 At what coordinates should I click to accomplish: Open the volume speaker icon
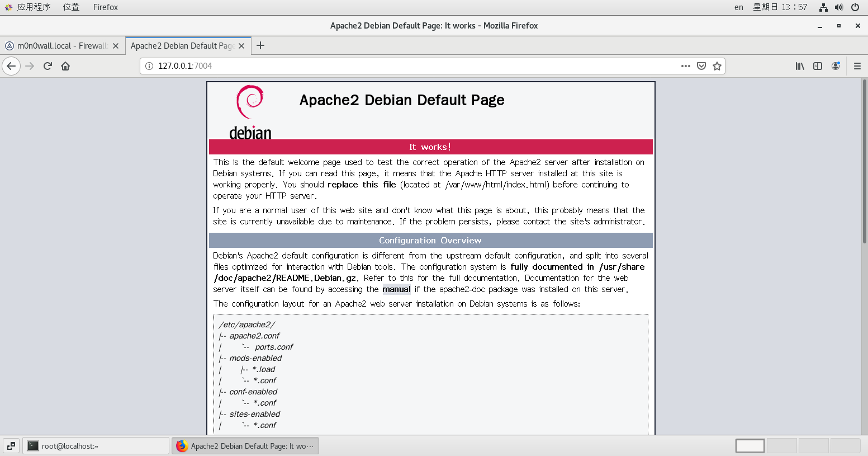pyautogui.click(x=839, y=7)
